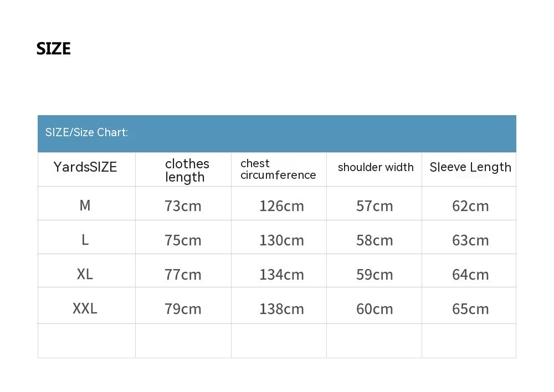Click the 60cm shoulder width for XXL
The width and height of the screenshot is (554, 392).
click(x=375, y=309)
